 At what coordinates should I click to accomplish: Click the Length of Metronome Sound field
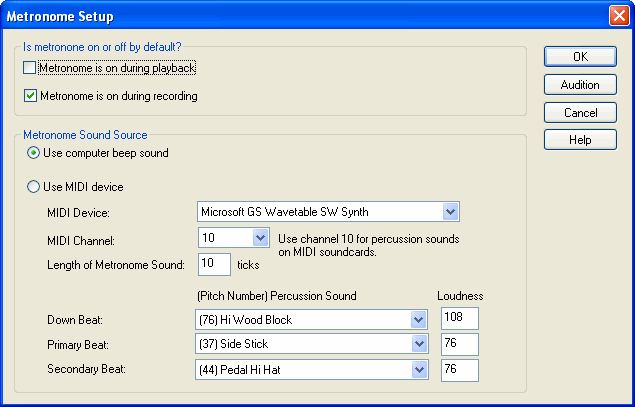[214, 264]
